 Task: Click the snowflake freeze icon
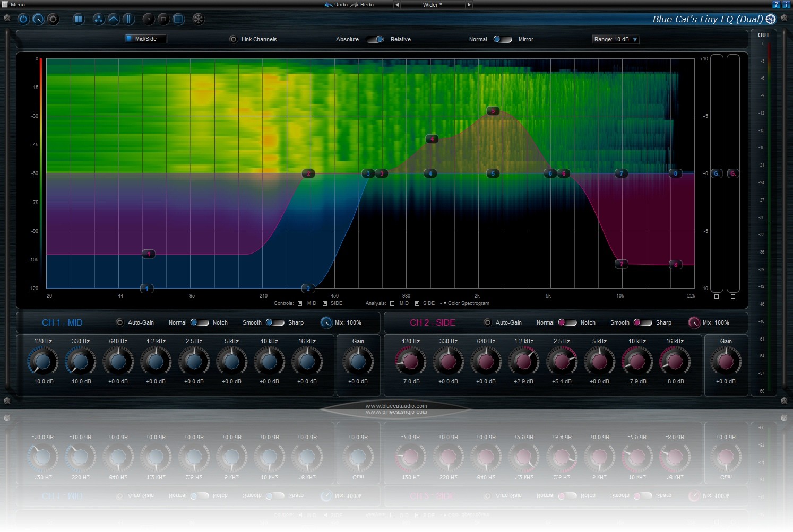click(198, 19)
